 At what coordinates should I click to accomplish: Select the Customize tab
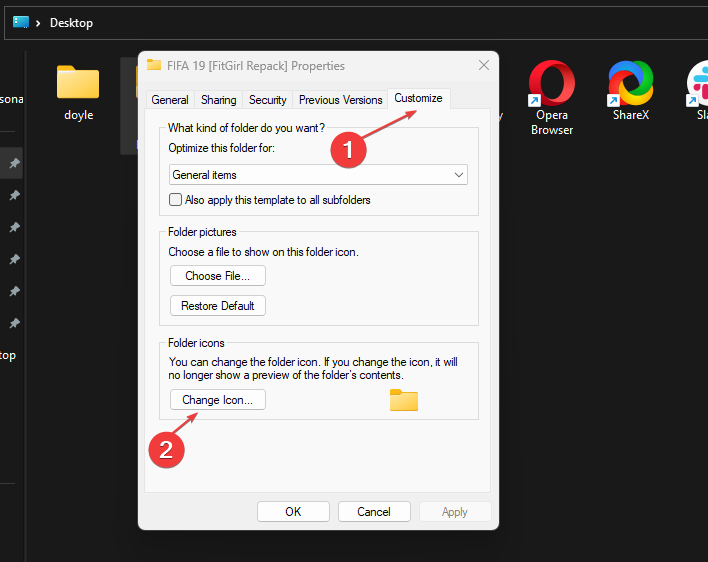419,98
